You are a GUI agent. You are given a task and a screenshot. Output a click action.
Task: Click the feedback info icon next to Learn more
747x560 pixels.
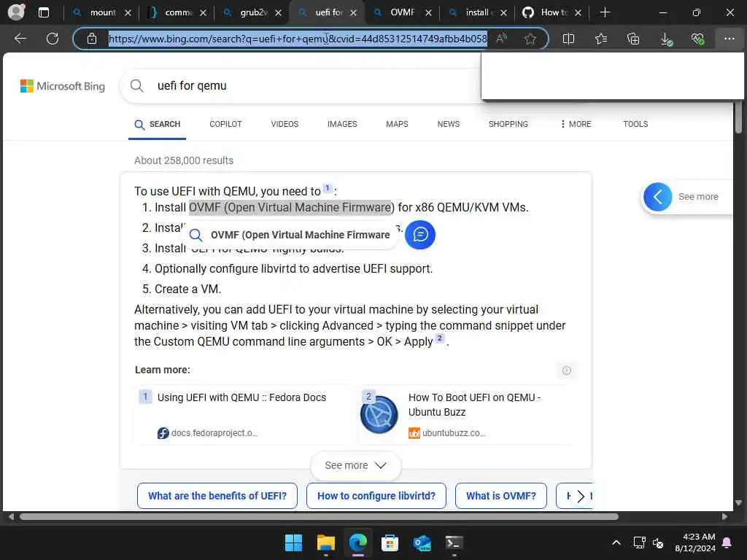pos(566,370)
